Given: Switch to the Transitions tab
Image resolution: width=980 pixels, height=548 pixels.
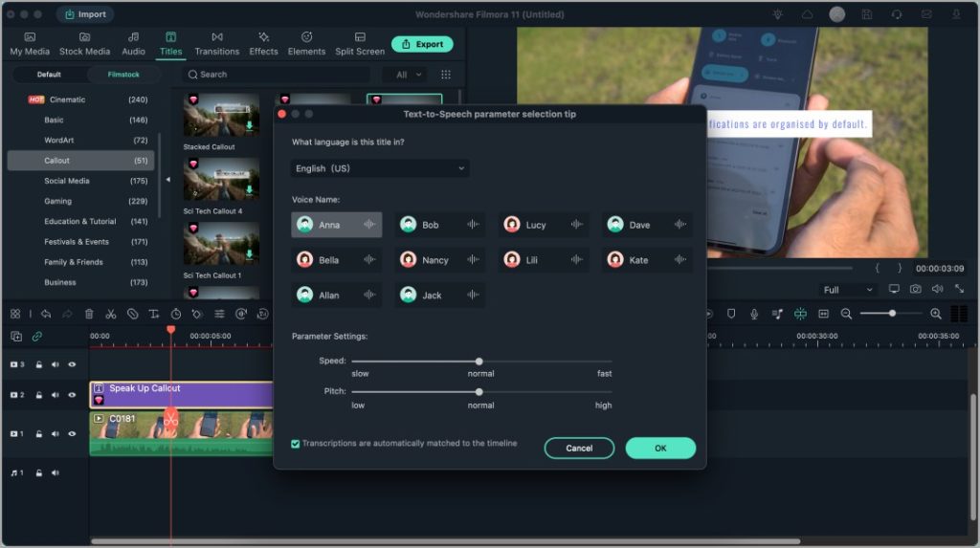Looking at the screenshot, I should (216, 44).
